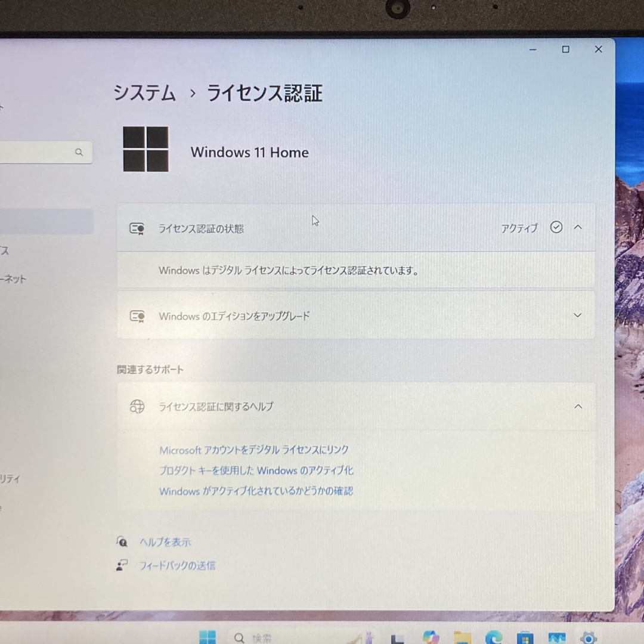
Task: Select the highlighted sidebar navigation item
Action: pos(47,221)
